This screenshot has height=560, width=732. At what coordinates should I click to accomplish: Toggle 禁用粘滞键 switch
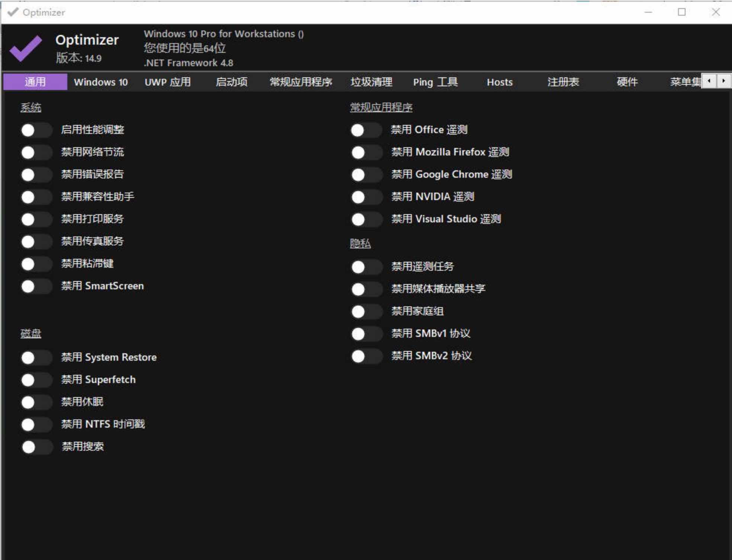[36, 264]
